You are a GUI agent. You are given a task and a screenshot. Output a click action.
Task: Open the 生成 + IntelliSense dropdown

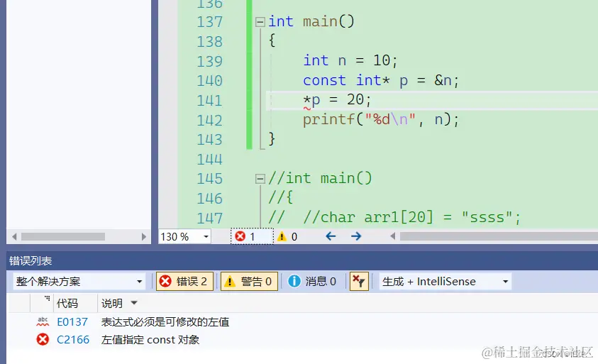tap(445, 282)
